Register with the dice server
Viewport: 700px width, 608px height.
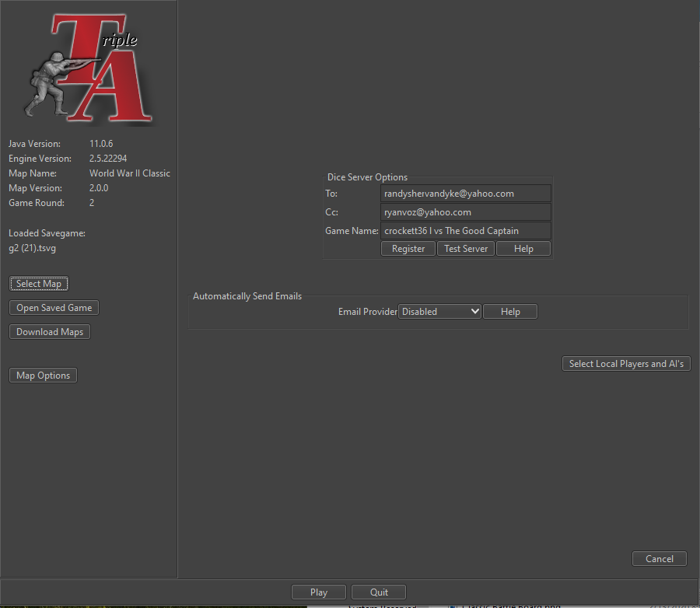[x=408, y=249]
